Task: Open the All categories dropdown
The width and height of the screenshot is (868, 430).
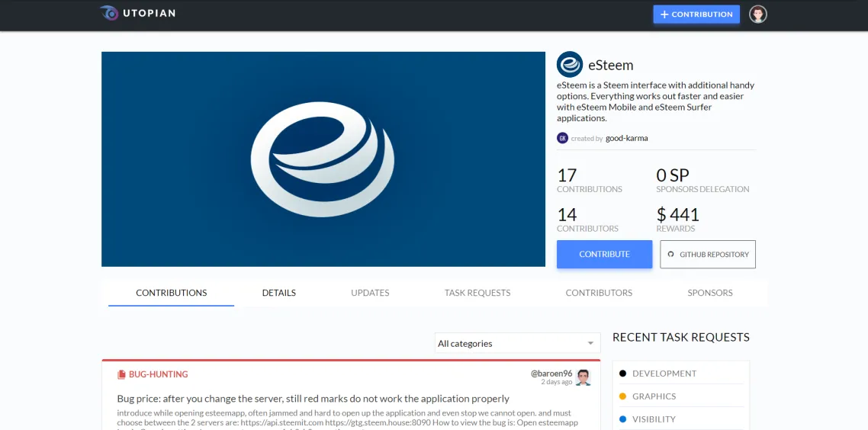Action: point(518,343)
